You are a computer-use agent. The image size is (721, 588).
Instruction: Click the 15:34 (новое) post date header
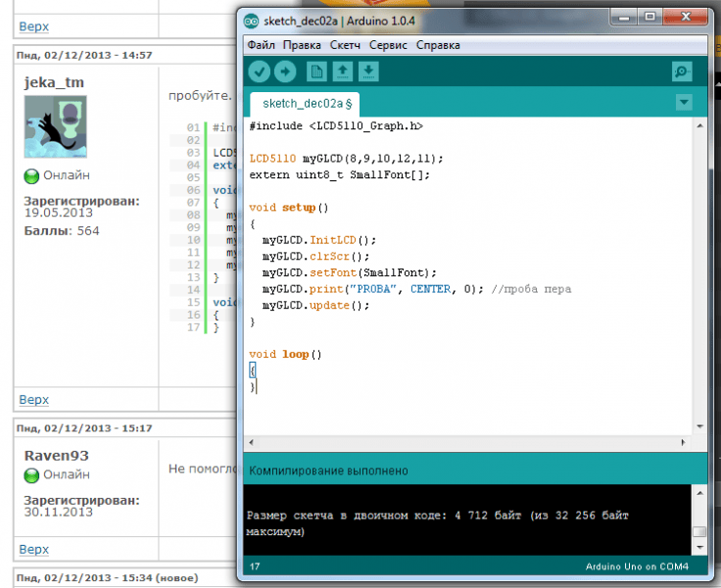coord(107,578)
